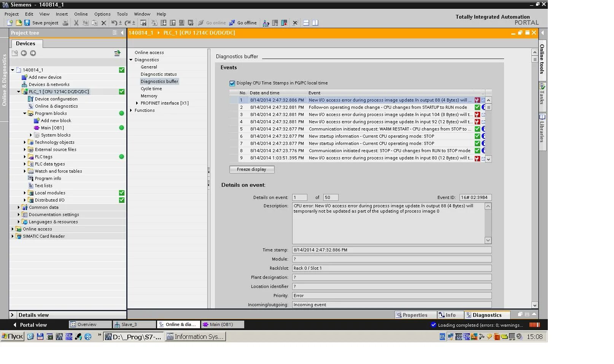Switch to Portal view
This screenshot has width=614, height=364.
click(x=30, y=325)
